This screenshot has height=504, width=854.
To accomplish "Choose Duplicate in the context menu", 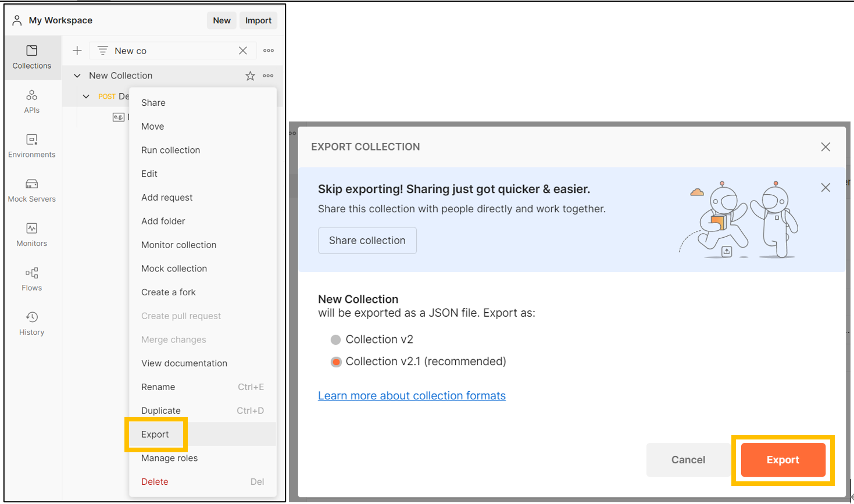I will [x=202, y=411].
